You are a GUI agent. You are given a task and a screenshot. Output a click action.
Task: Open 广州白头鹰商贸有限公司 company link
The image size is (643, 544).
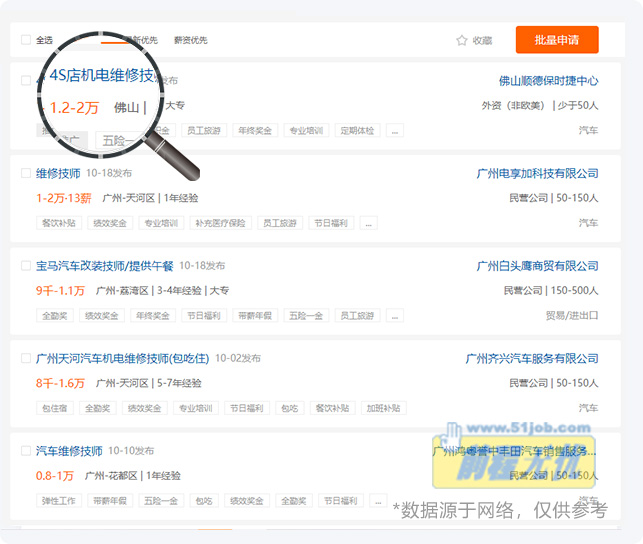[537, 266]
